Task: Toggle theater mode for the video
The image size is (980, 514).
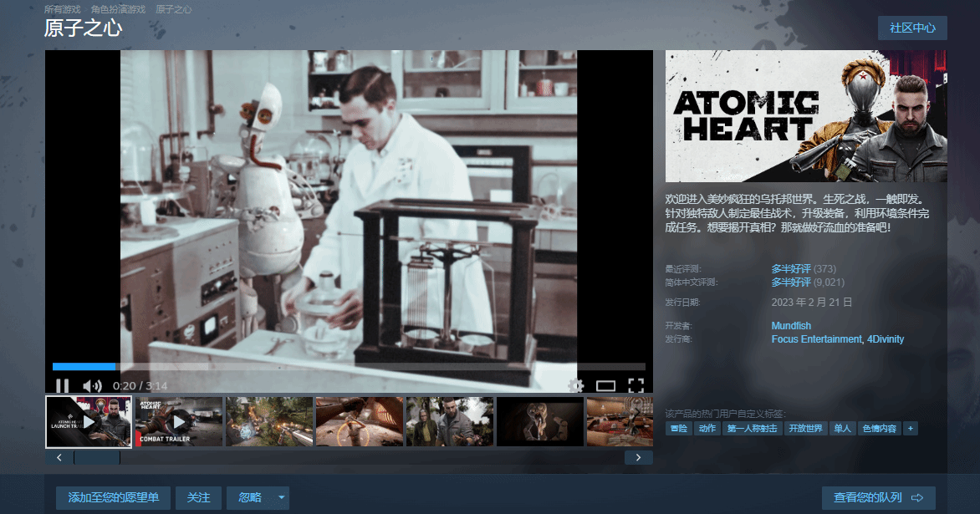Action: (x=605, y=385)
